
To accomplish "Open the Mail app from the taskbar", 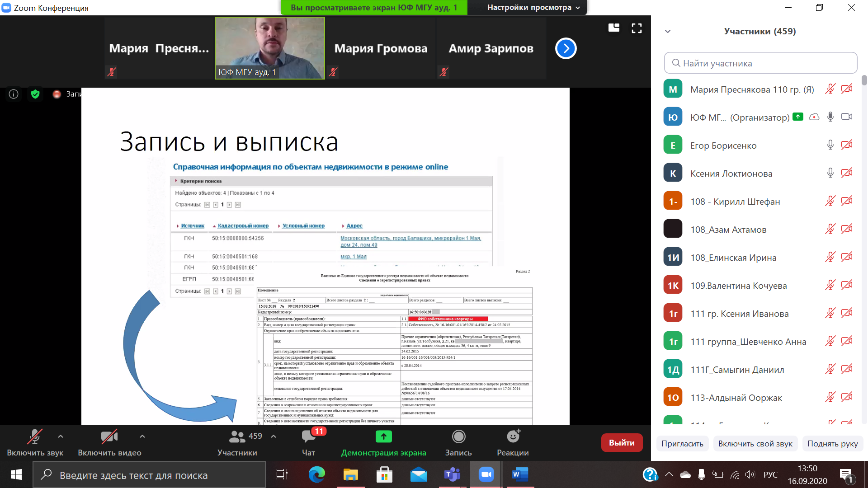I will 418,474.
